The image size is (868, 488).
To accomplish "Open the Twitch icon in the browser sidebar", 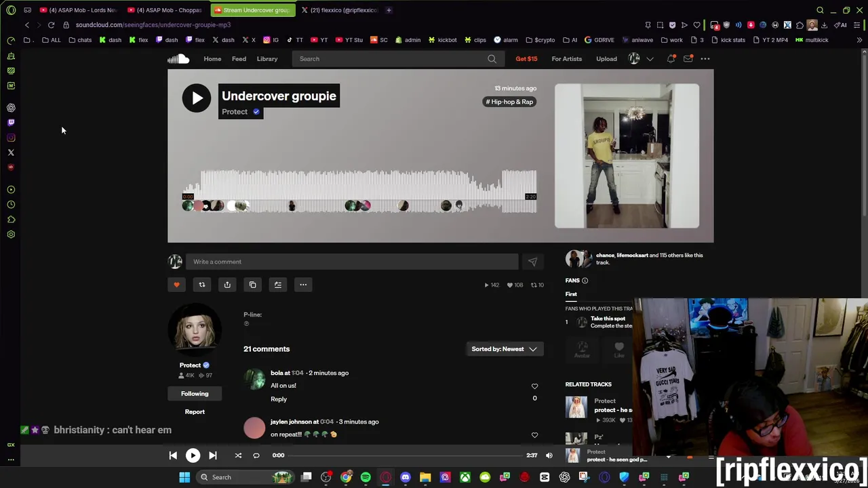I will [x=11, y=123].
